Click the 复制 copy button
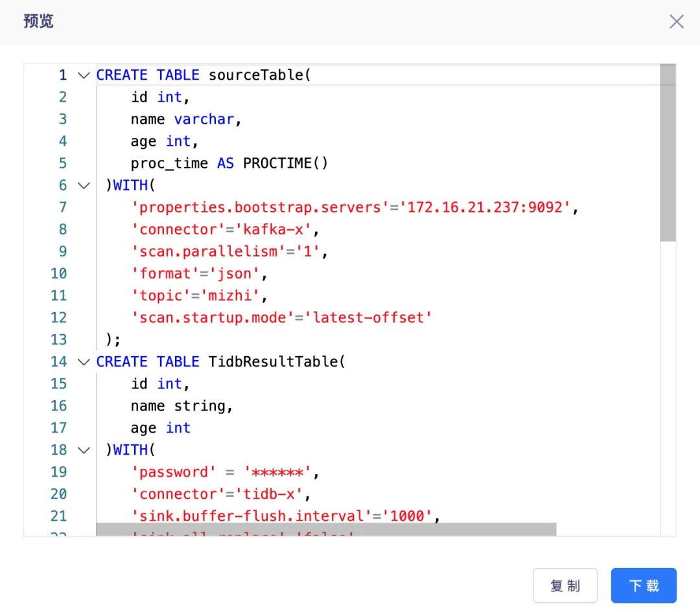Screen dimensions: 700x612 click(x=565, y=585)
